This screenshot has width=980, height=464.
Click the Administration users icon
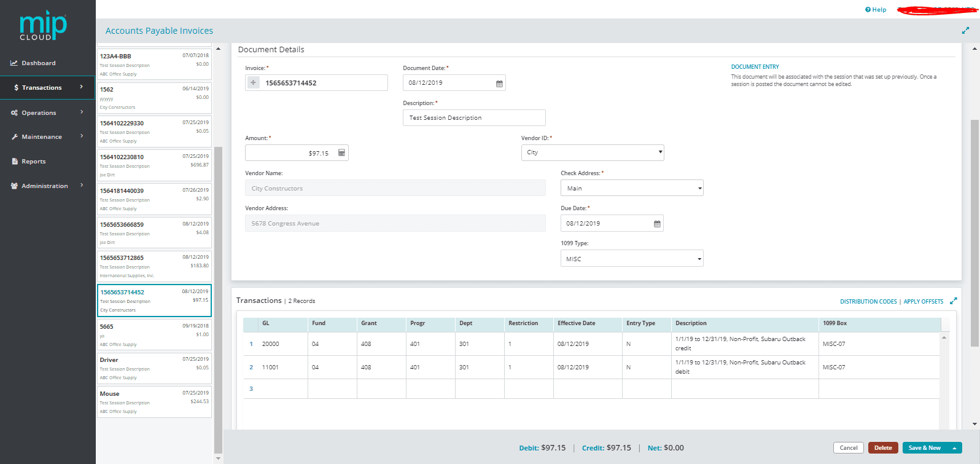(x=14, y=186)
